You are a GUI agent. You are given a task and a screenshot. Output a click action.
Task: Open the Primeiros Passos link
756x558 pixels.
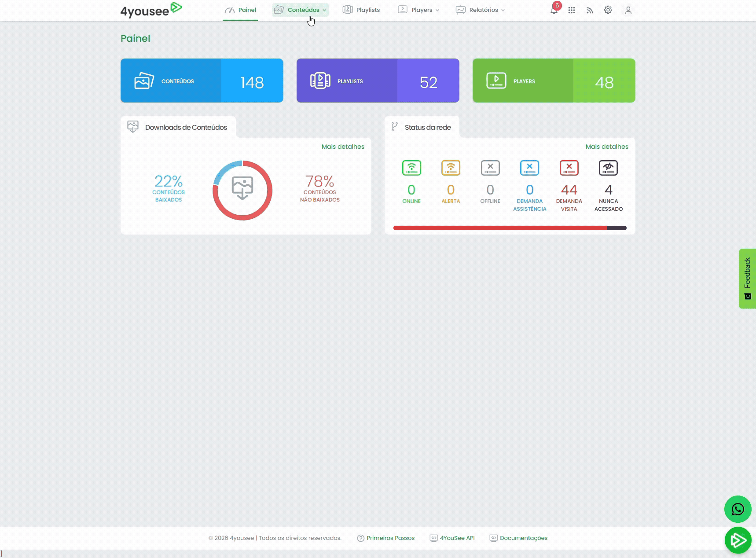386,538
